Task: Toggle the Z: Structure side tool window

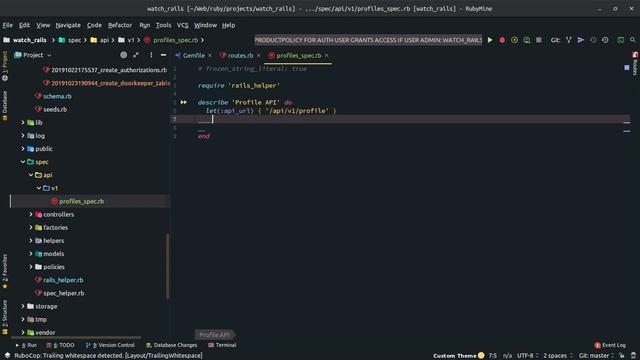Action: pos(5,317)
